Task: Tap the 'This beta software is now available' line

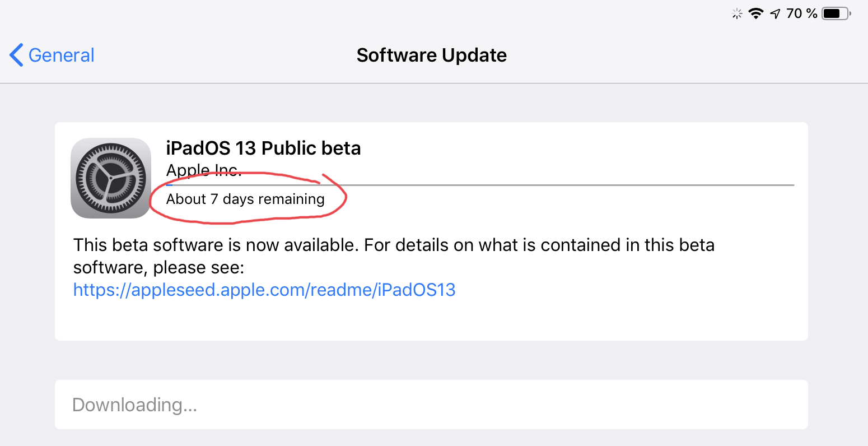Action: click(x=394, y=245)
